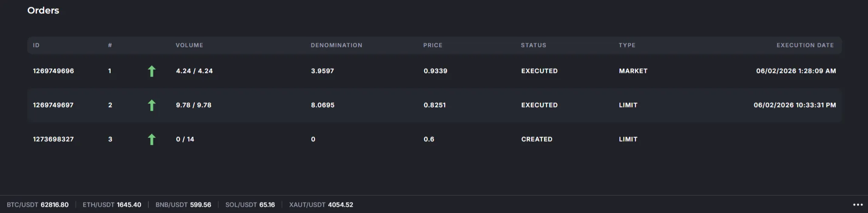Screen dimensions: 868x213
Task: Click price 0.8251
Action: point(435,105)
